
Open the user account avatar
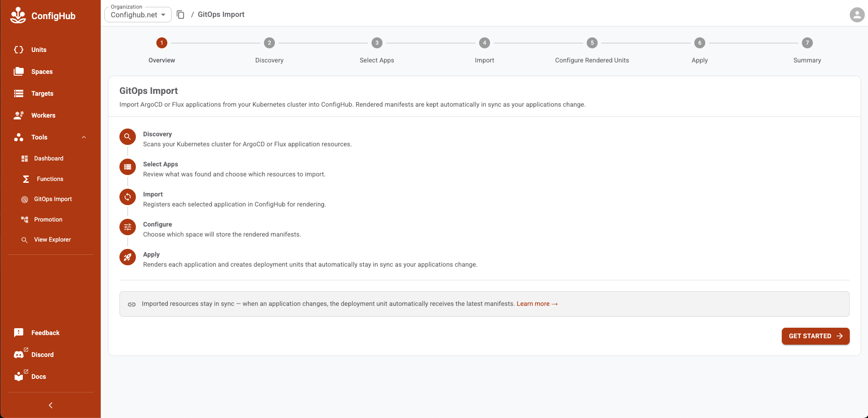pyautogui.click(x=857, y=15)
